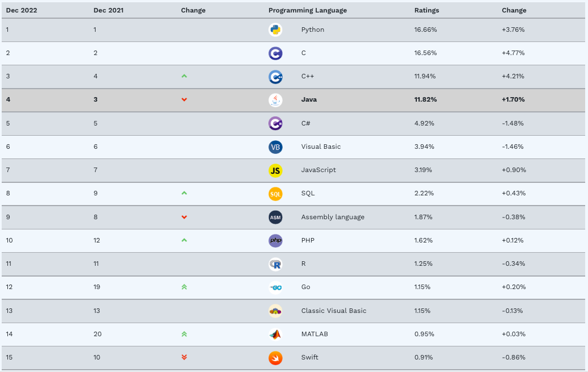Click the Swift orange bird icon

tap(275, 358)
